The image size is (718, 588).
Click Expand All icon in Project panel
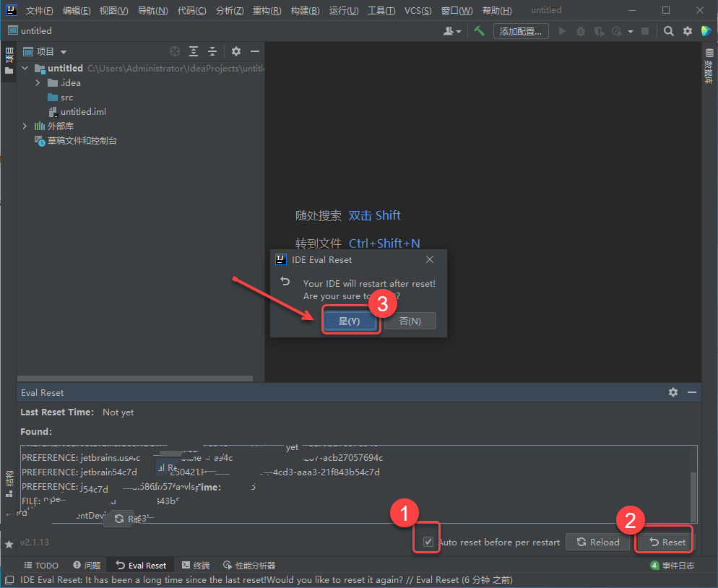coord(194,51)
